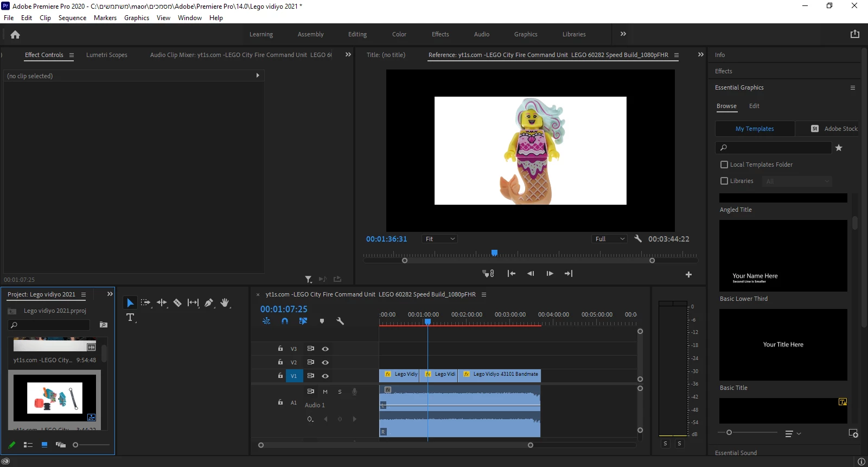Enable Local Templates Folder checkbox
The image size is (868, 467).
click(x=724, y=165)
